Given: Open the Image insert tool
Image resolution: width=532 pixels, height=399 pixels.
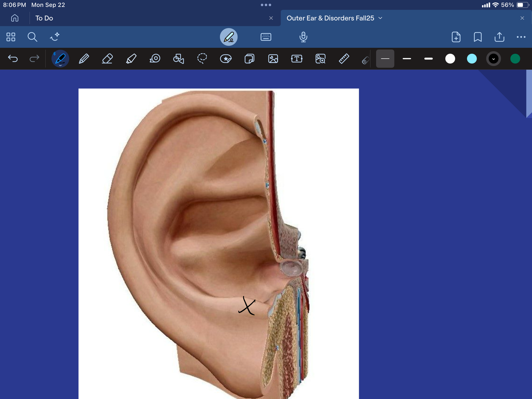Looking at the screenshot, I should pos(273,59).
